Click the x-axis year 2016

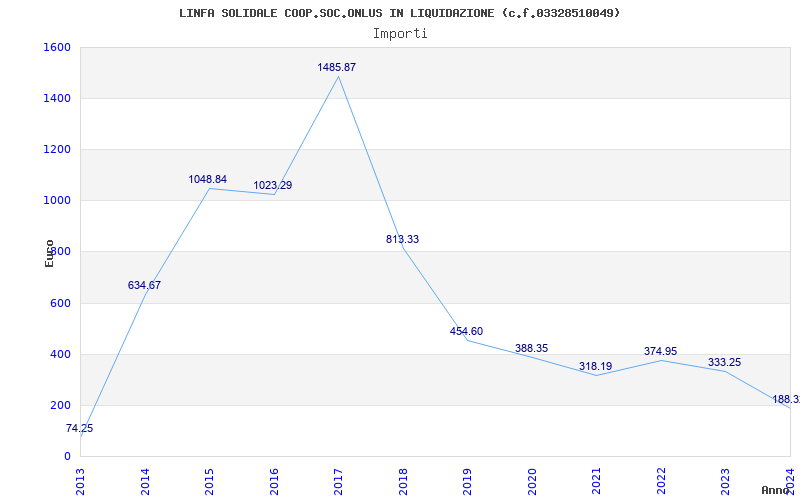click(x=274, y=482)
